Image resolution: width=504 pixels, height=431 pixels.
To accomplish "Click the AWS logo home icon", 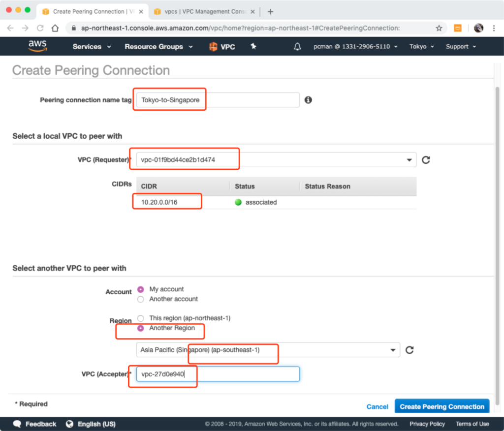I will (x=37, y=46).
